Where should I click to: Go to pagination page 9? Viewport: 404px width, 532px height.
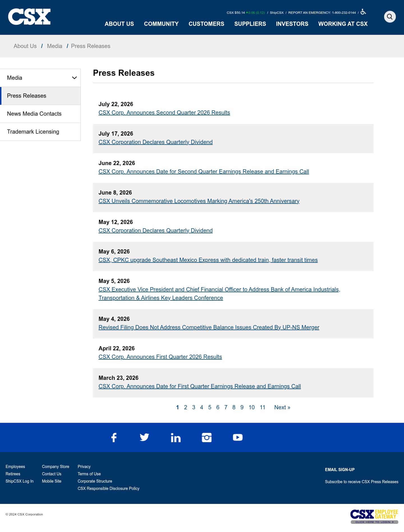[242, 407]
